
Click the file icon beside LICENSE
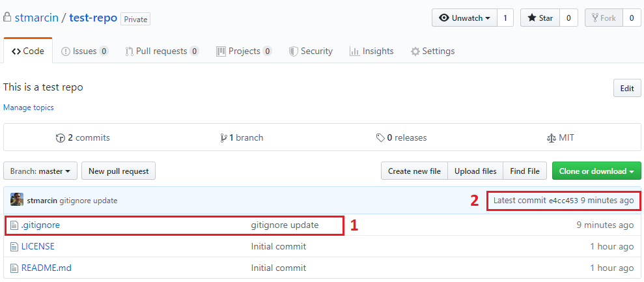click(14, 247)
